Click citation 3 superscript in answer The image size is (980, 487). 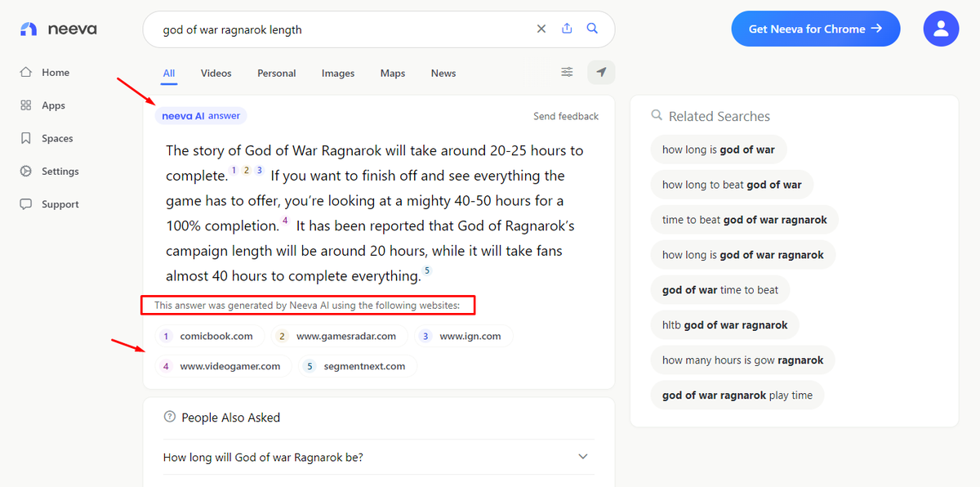tap(260, 170)
